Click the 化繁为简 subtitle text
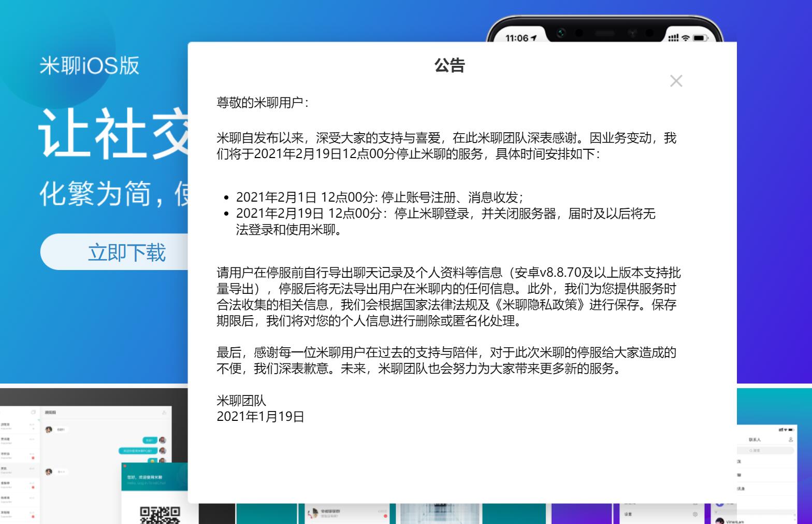The width and height of the screenshot is (812, 524). 114,194
